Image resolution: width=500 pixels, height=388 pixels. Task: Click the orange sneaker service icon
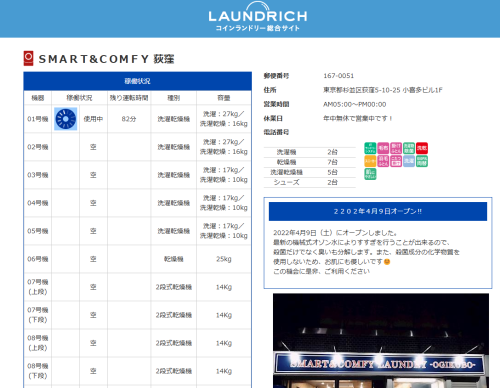click(370, 161)
